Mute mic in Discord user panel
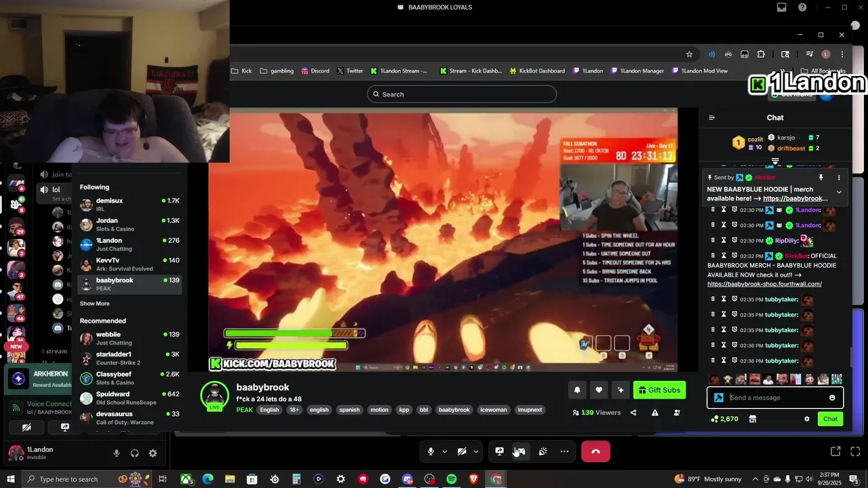This screenshot has height=488, width=868. pos(117,453)
